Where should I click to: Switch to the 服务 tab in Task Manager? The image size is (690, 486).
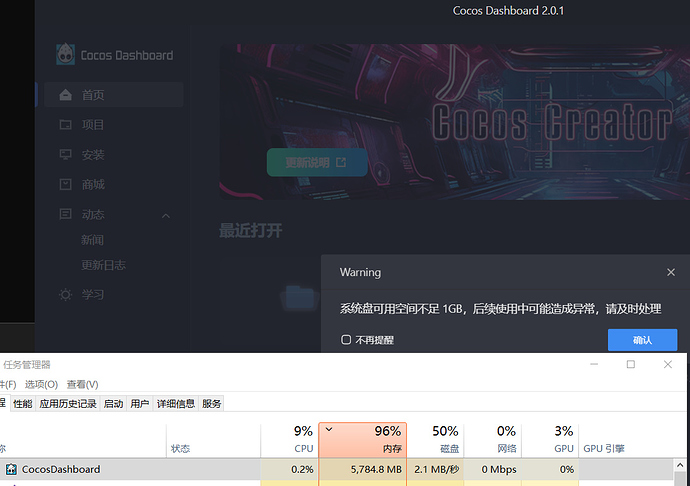click(211, 404)
